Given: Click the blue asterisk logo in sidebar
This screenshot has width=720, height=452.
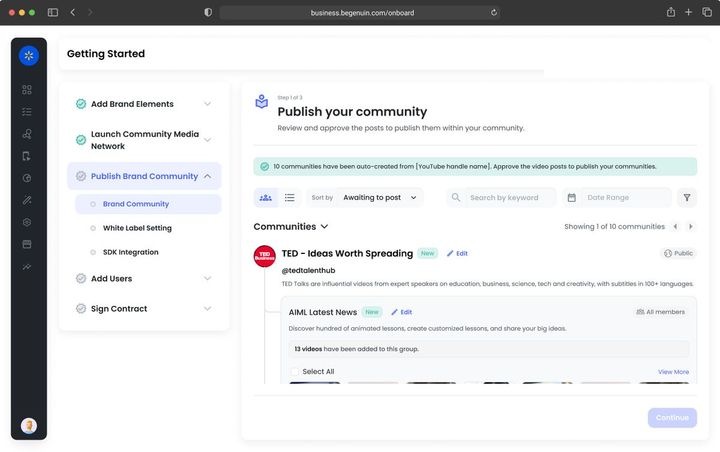Looking at the screenshot, I should (28, 56).
